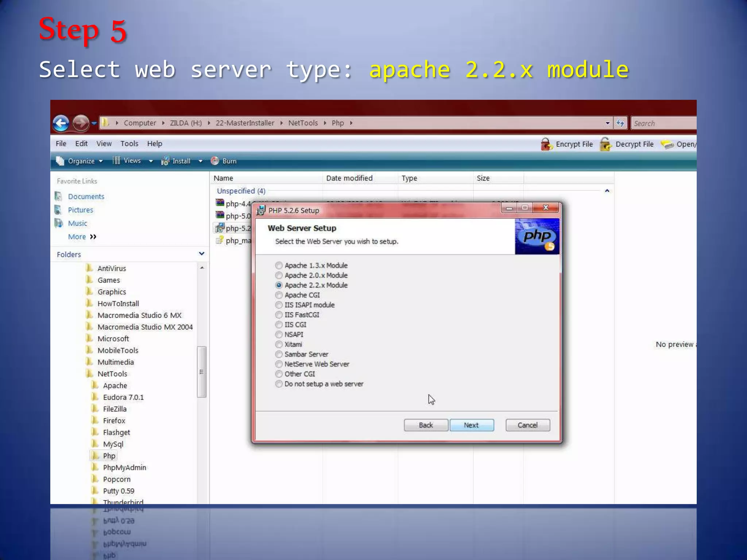Screen dimensions: 747x560
Task: Select Apache 1.3.x Module radio button
Action: click(279, 265)
